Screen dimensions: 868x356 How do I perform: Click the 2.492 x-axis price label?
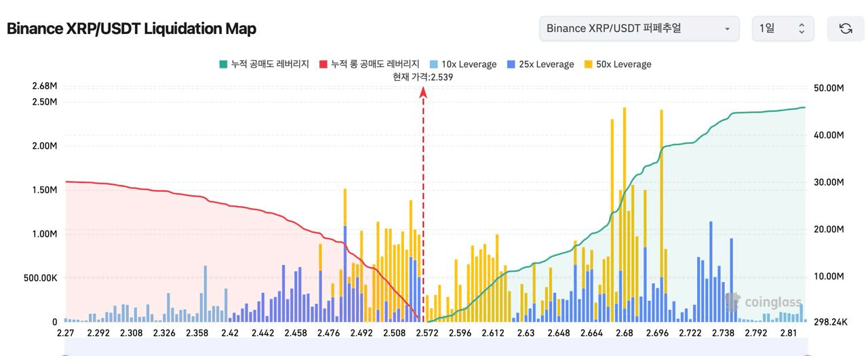point(361,333)
